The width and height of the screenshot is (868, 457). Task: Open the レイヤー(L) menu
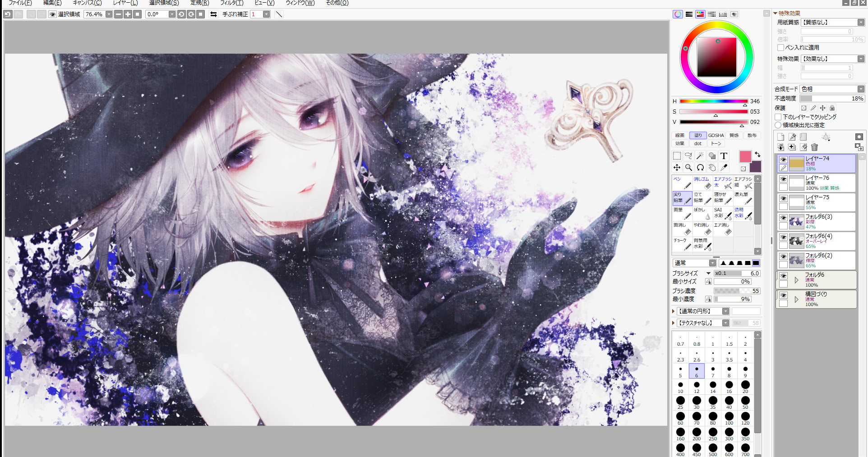pyautogui.click(x=125, y=3)
